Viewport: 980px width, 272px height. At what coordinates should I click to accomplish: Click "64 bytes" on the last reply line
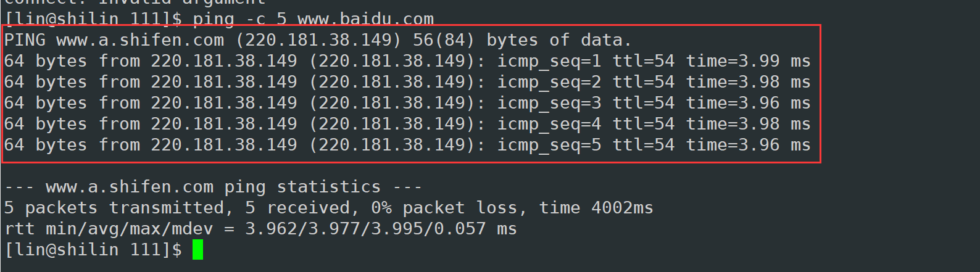click(x=46, y=146)
